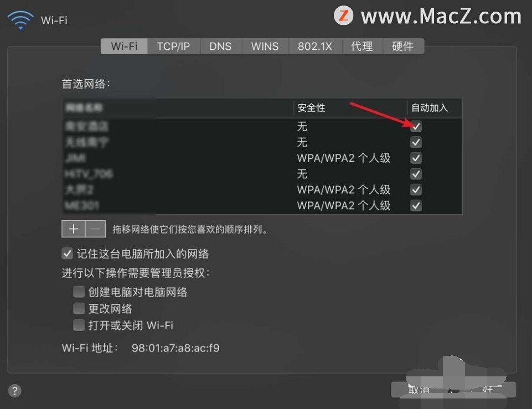Uncheck auto-join for the HITV_706 network
The height and width of the screenshot is (409, 532).
click(416, 174)
